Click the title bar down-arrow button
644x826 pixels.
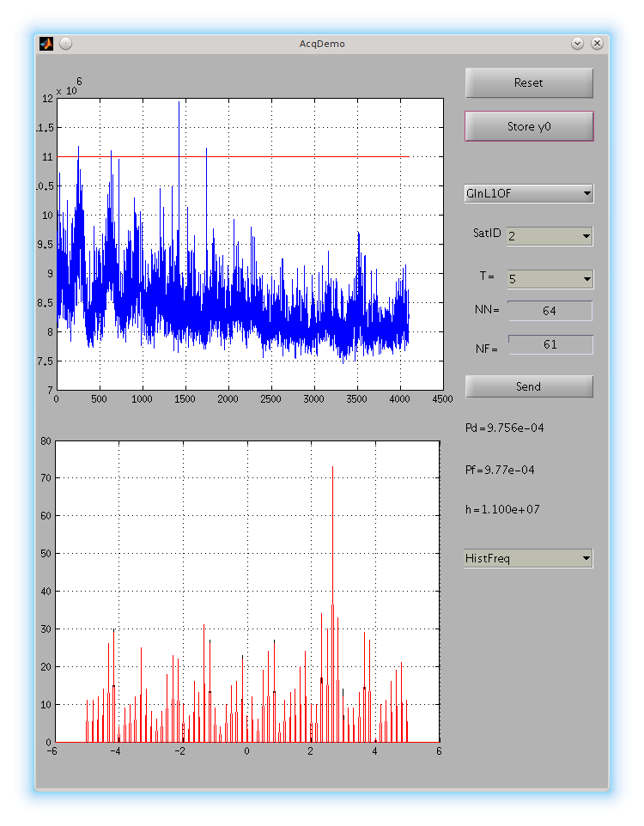click(577, 44)
